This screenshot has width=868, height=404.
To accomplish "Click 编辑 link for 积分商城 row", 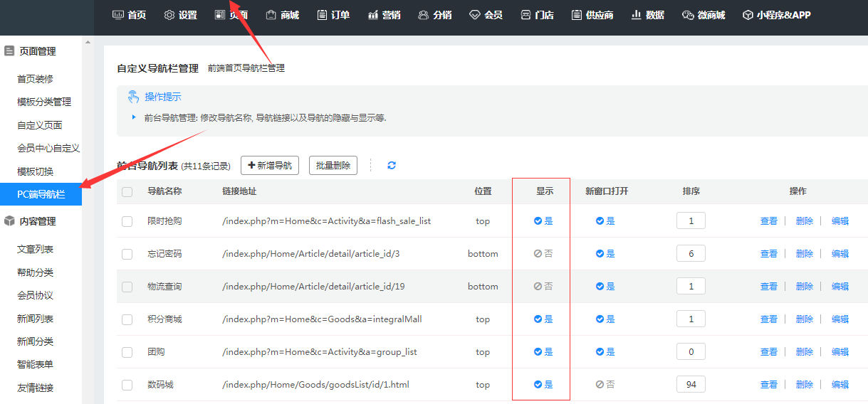I will coord(840,319).
